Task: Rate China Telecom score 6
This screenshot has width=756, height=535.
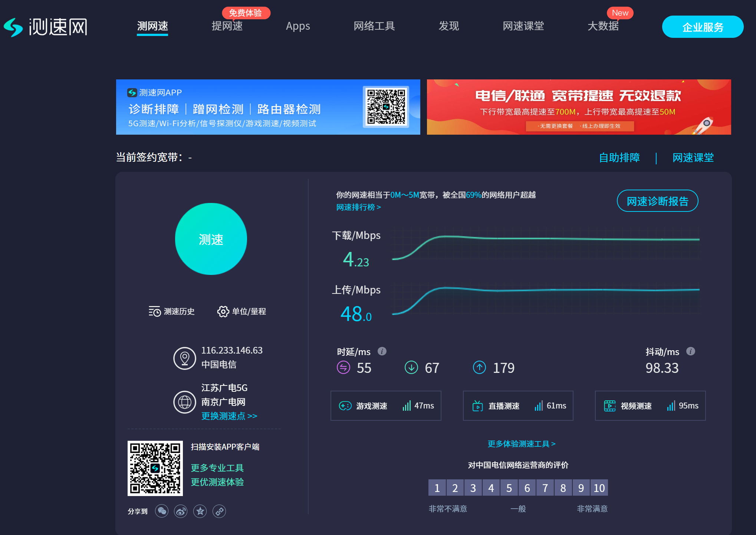Action: pos(527,488)
